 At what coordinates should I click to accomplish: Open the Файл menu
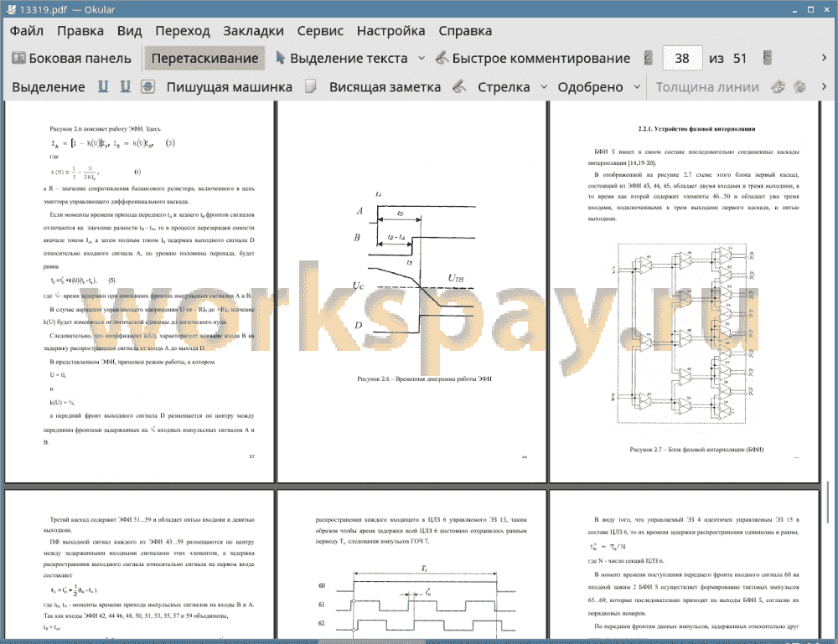point(27,31)
